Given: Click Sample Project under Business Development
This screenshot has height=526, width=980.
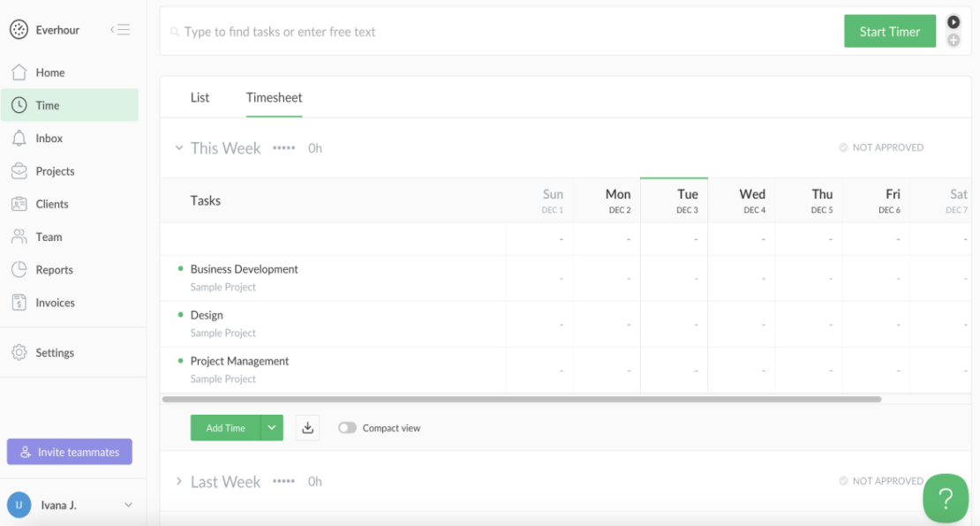Looking at the screenshot, I should 223,287.
